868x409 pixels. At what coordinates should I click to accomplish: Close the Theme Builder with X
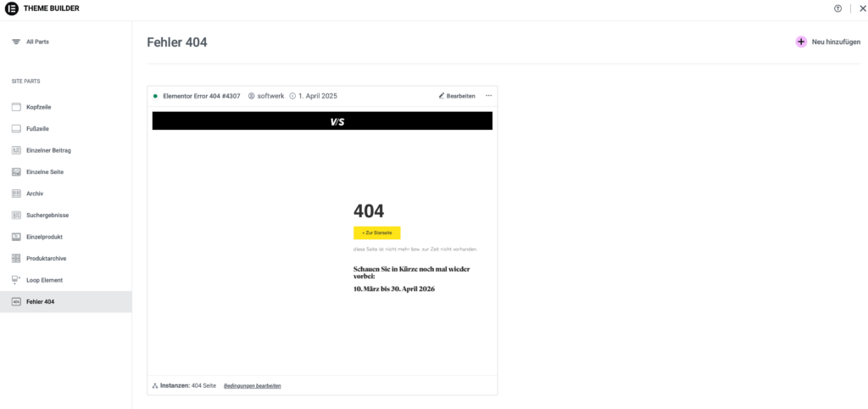[x=857, y=8]
